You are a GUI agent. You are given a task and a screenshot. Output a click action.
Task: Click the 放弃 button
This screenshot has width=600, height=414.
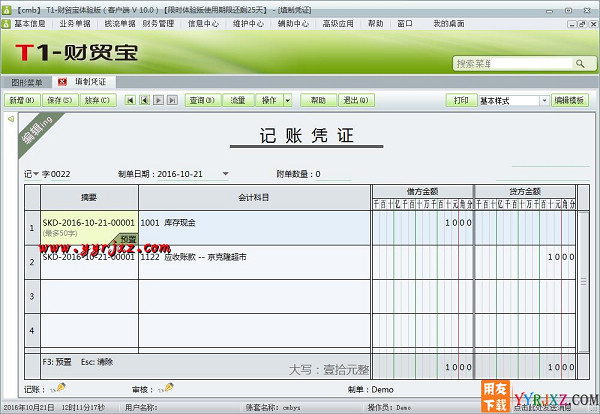pos(98,101)
